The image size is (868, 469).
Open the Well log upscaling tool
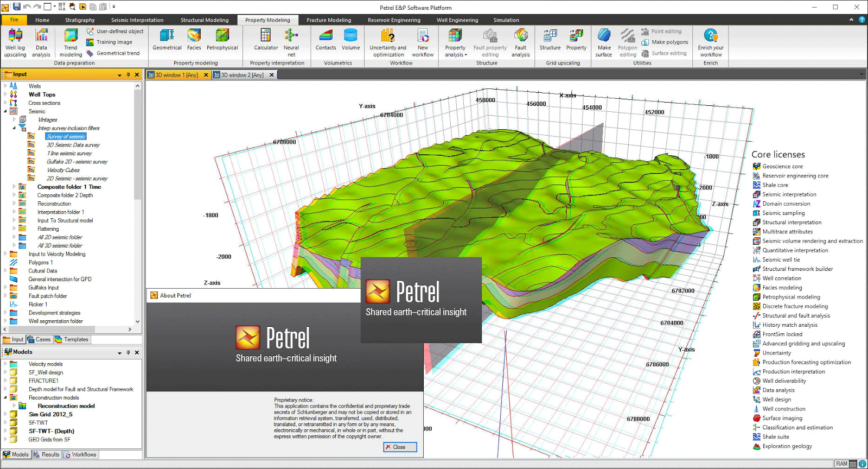point(15,43)
